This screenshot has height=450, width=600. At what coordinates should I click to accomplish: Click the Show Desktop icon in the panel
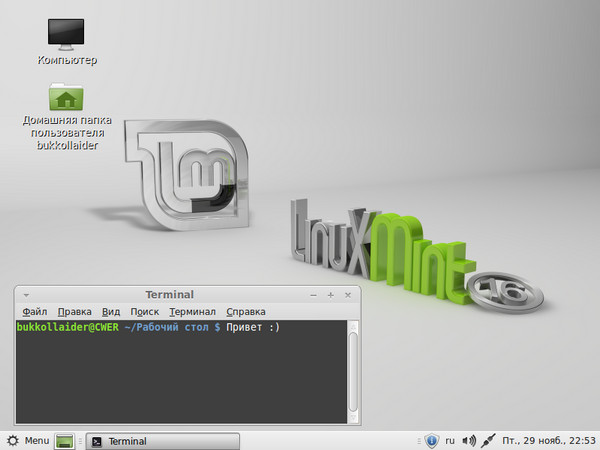click(x=66, y=441)
